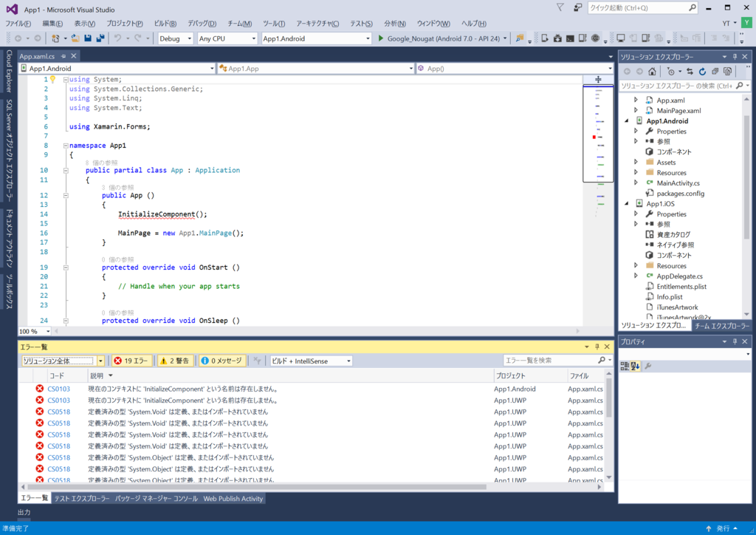
Task: Click the split editor handle above scrollbar
Action: pos(598,80)
